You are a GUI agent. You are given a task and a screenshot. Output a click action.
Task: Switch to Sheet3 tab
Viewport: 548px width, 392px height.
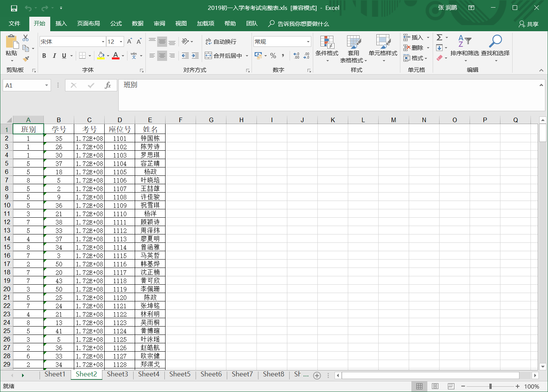118,374
